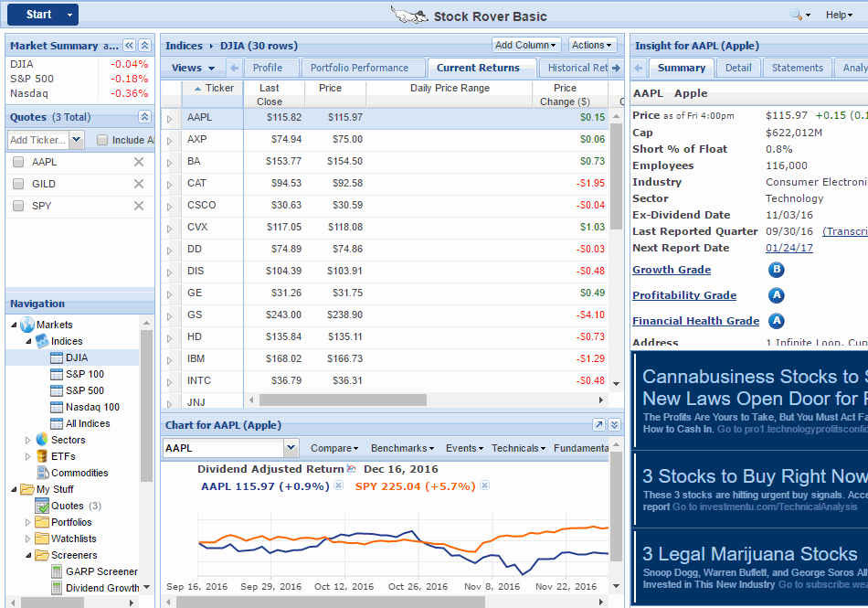The width and height of the screenshot is (868, 608).
Task: Click the Financial Health Grade A badge
Action: pyautogui.click(x=776, y=321)
